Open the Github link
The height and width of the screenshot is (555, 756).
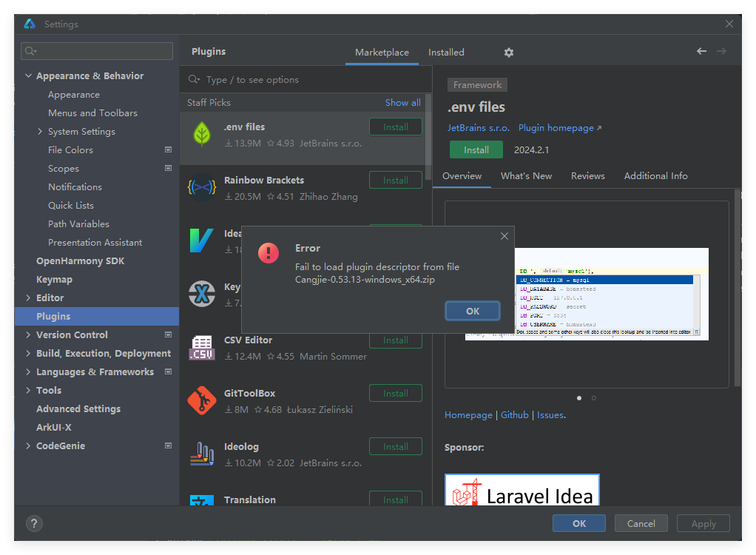(x=514, y=414)
